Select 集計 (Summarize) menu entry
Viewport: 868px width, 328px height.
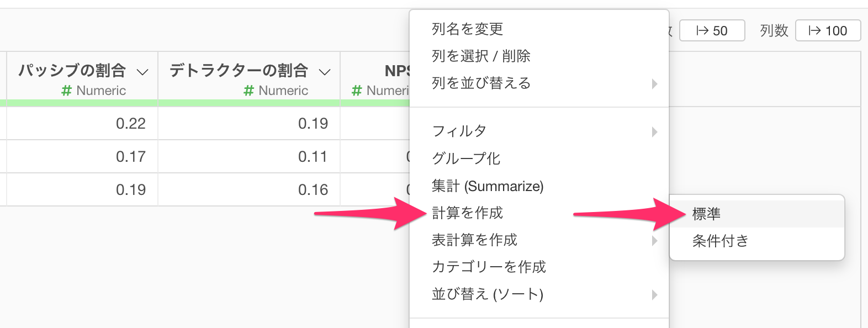pos(487,186)
